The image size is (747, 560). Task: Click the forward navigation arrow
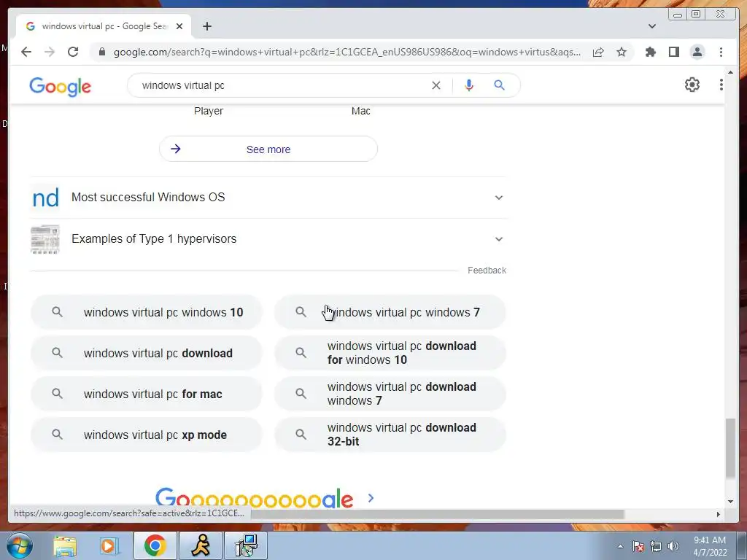click(x=50, y=52)
